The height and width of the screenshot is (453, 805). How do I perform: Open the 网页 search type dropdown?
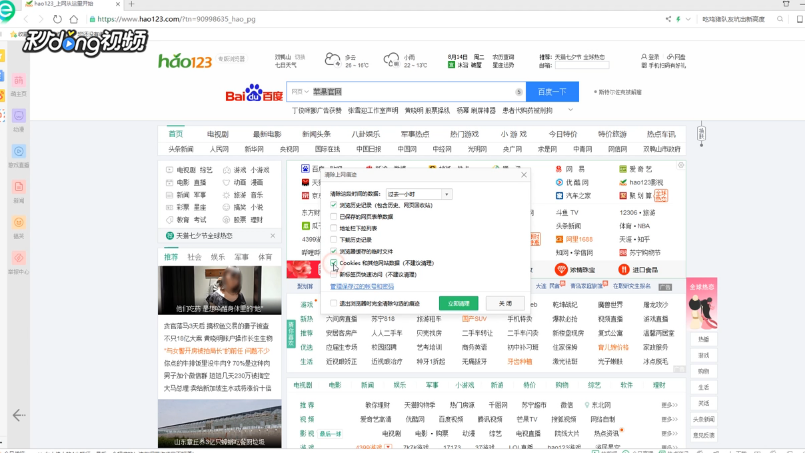coord(300,92)
